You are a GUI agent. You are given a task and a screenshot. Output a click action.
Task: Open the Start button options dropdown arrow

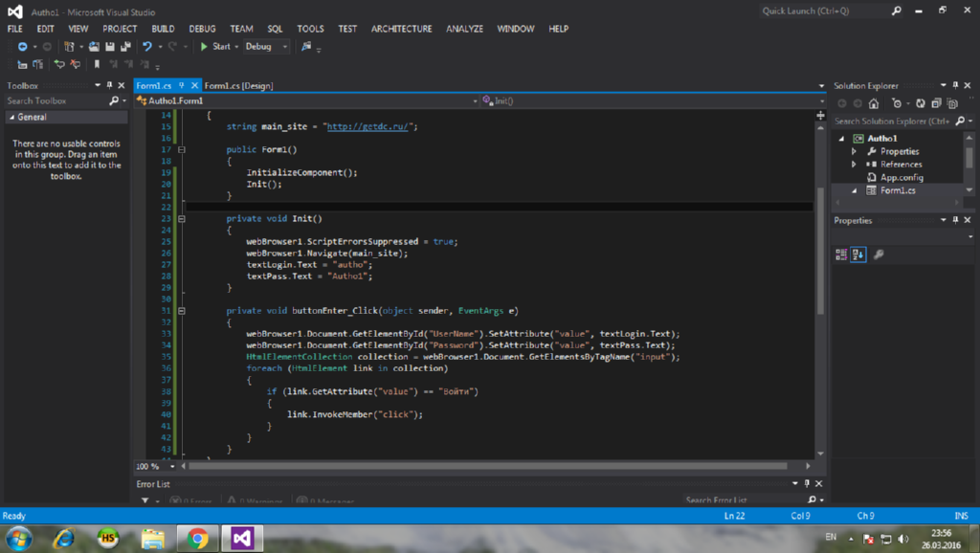[x=237, y=47]
